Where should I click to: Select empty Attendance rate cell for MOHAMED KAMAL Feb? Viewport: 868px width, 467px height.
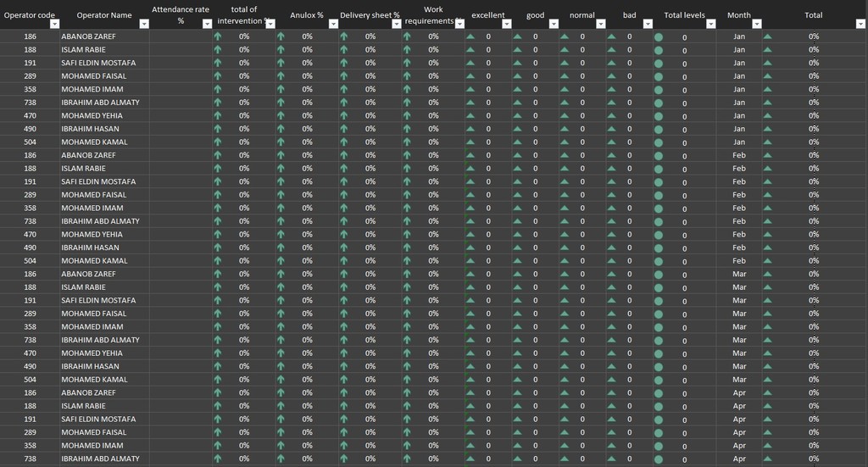181,260
